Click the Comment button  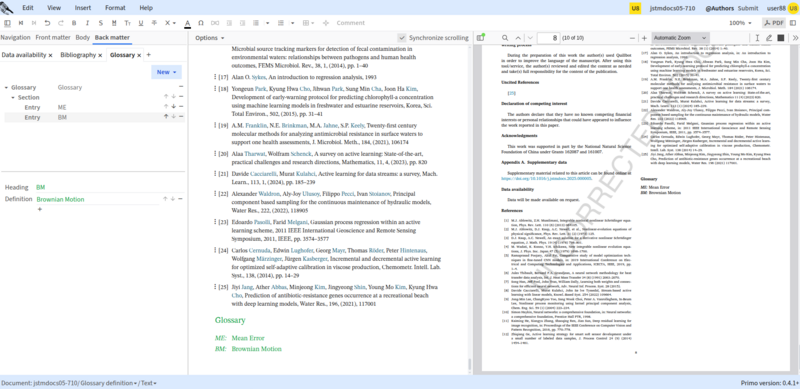(351, 23)
